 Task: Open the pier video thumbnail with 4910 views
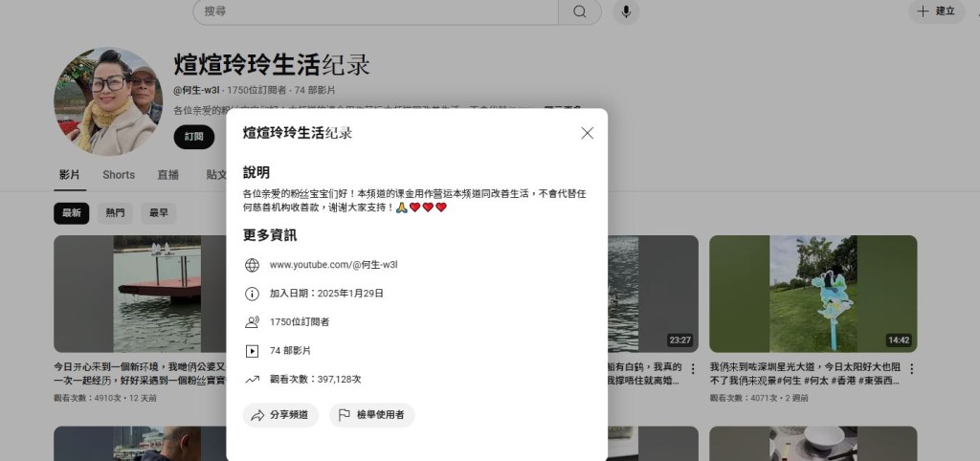pyautogui.click(x=141, y=294)
